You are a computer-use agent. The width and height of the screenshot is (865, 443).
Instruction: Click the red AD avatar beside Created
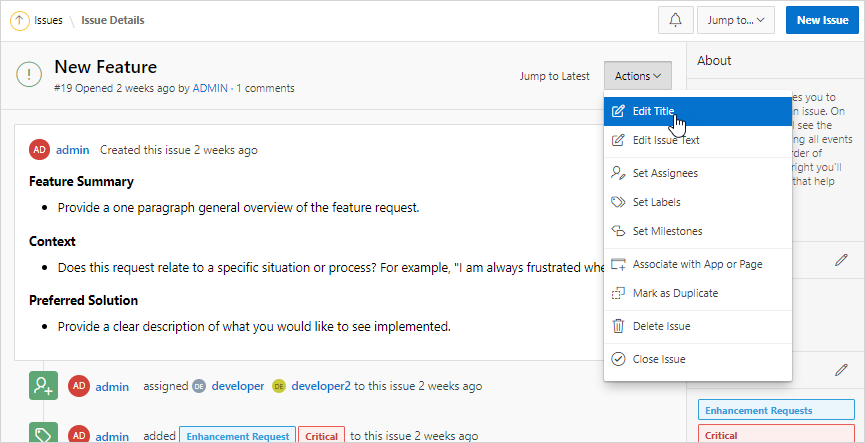(x=39, y=150)
